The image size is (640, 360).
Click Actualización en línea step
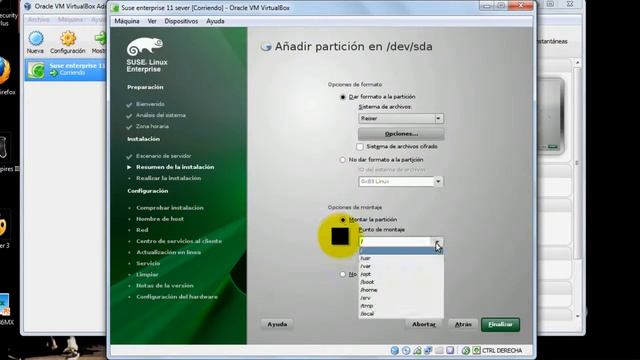pyautogui.click(x=169, y=252)
